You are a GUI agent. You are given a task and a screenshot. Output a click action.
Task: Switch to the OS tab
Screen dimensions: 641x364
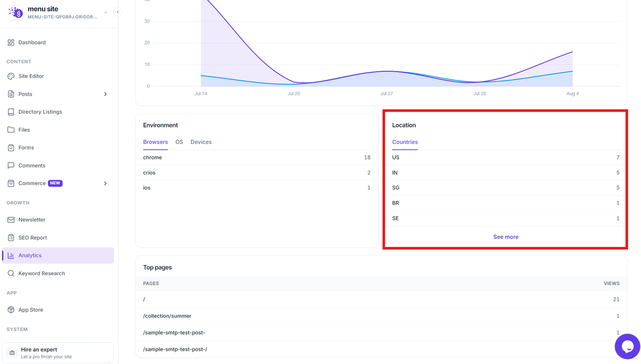[179, 142]
